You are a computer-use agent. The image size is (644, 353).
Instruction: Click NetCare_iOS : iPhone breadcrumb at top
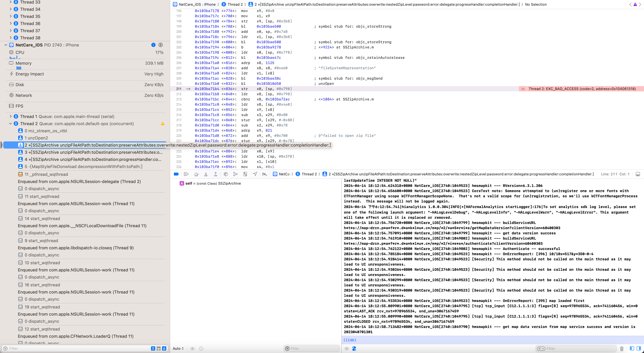pyautogui.click(x=194, y=5)
